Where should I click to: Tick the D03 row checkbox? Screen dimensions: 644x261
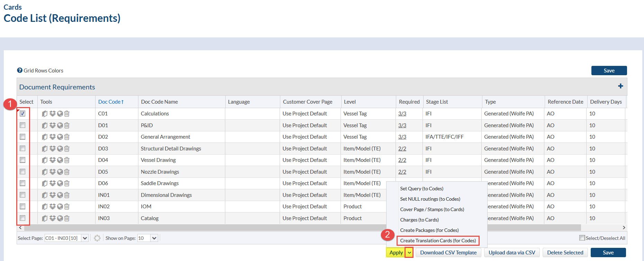tap(22, 148)
